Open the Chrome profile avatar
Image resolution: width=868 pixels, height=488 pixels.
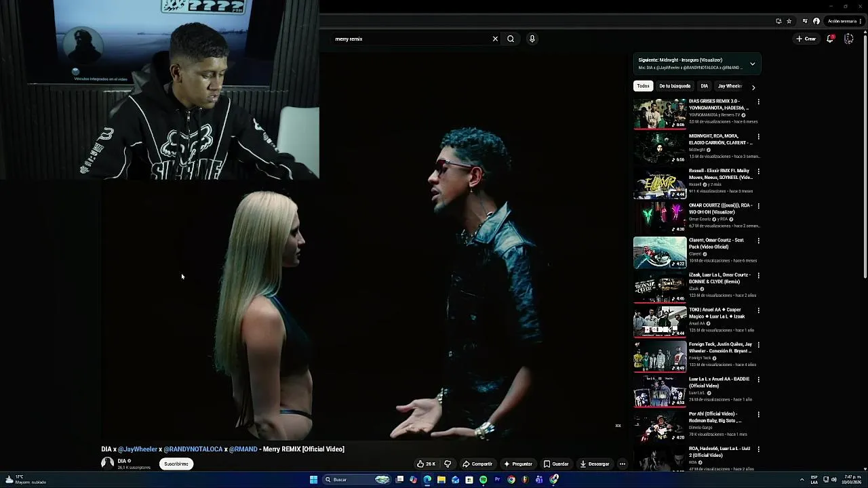816,21
